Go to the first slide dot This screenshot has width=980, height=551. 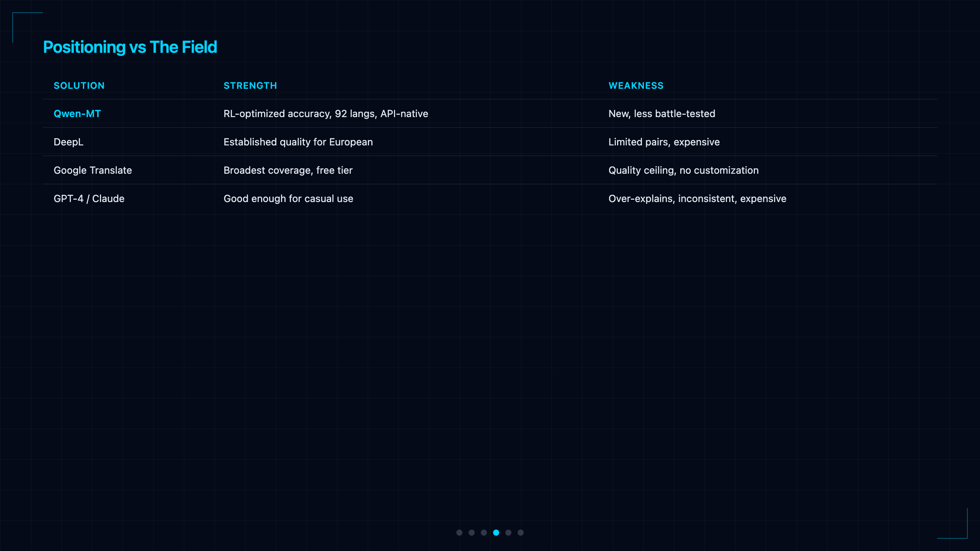pos(459,533)
